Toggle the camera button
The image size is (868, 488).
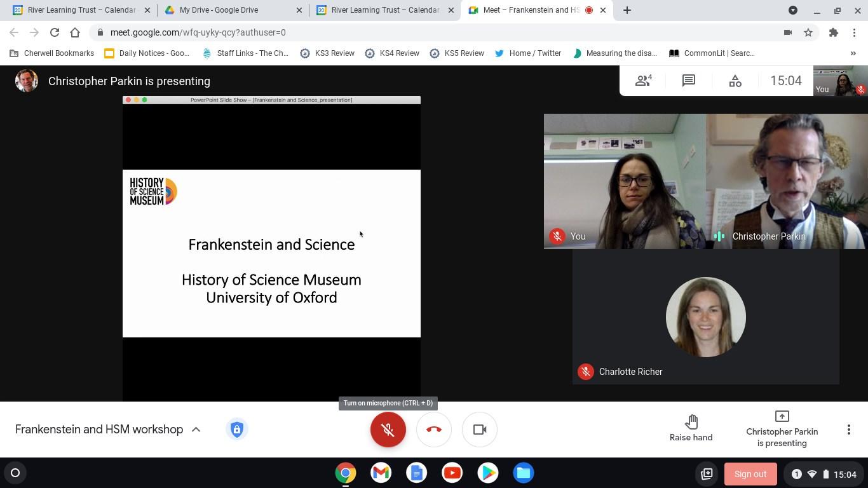pos(480,430)
